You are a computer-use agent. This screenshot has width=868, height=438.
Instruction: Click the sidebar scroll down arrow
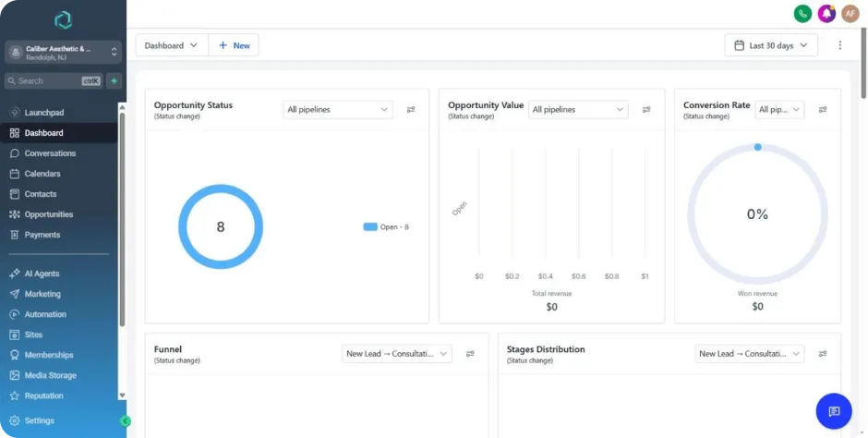coord(122,395)
